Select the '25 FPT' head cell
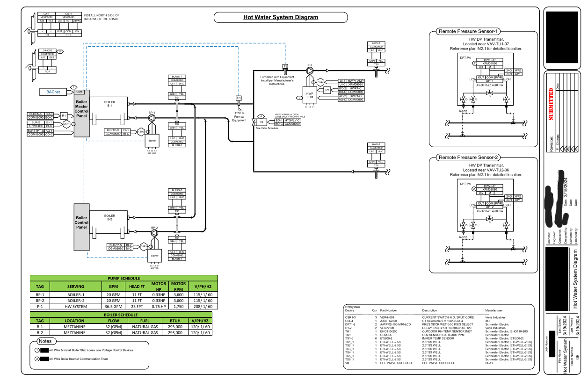The height and width of the screenshot is (380, 588). click(137, 307)
